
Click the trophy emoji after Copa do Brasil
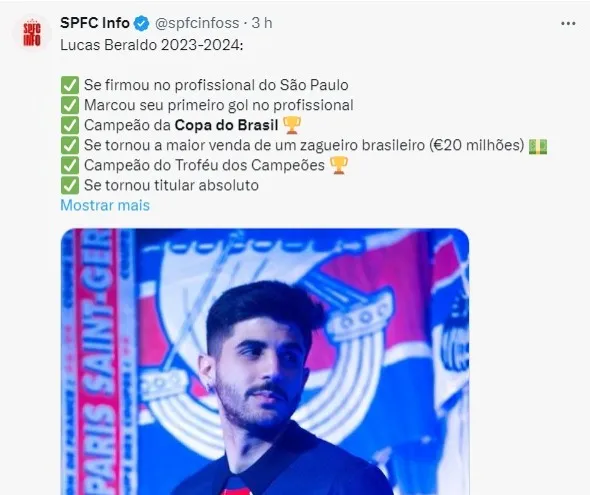[x=292, y=125]
